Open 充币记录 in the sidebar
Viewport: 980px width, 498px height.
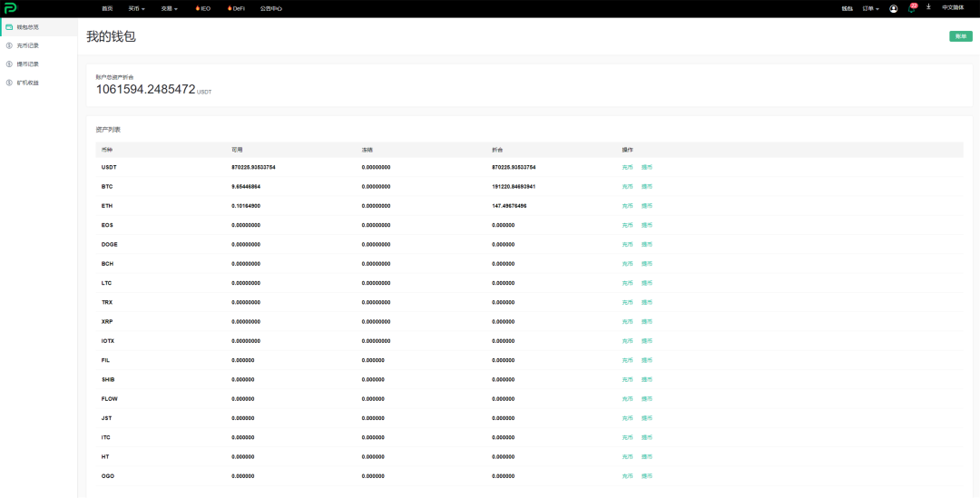pyautogui.click(x=27, y=45)
